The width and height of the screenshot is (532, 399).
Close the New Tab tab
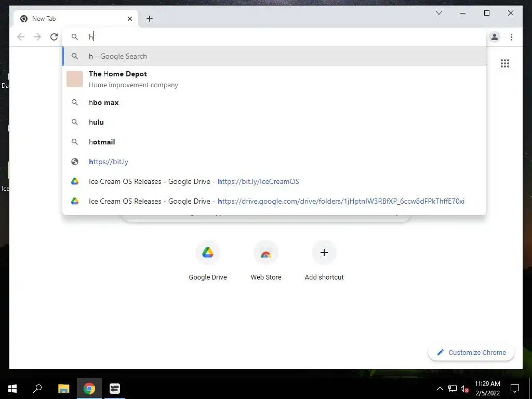tap(129, 19)
